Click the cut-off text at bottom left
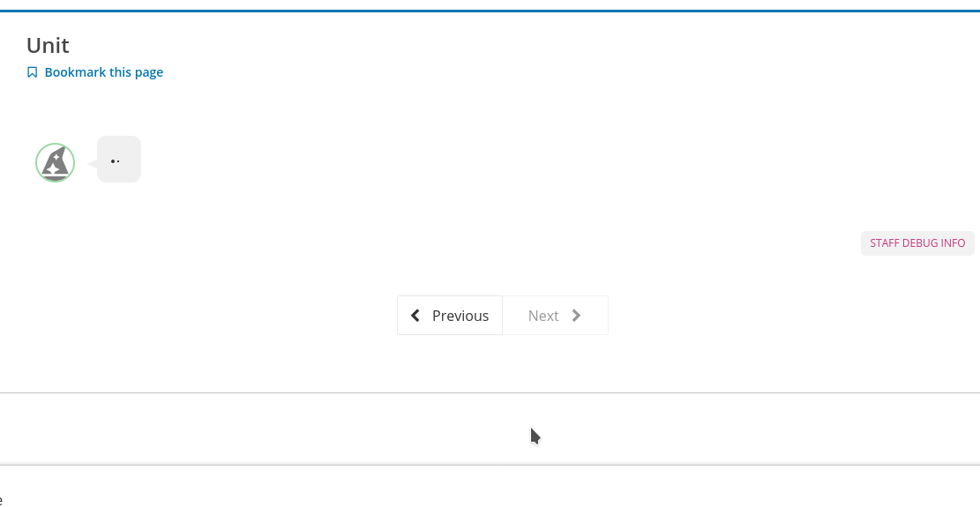This screenshot has height=507, width=980. tap(2, 500)
